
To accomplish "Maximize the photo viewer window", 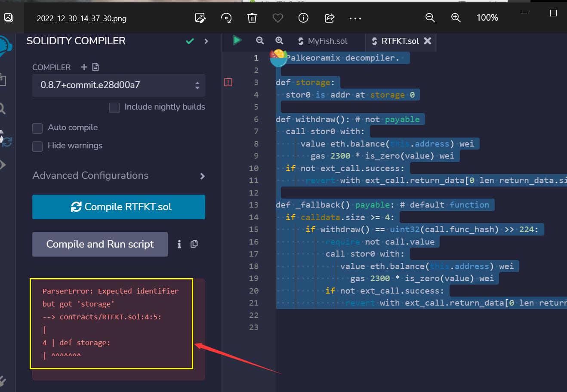I will [x=554, y=13].
